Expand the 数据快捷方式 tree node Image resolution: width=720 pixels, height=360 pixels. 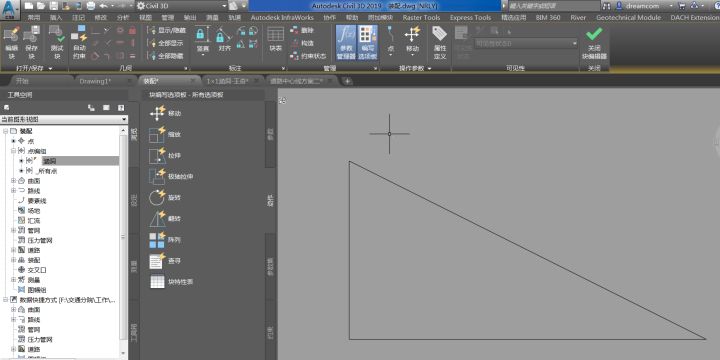coord(5,299)
